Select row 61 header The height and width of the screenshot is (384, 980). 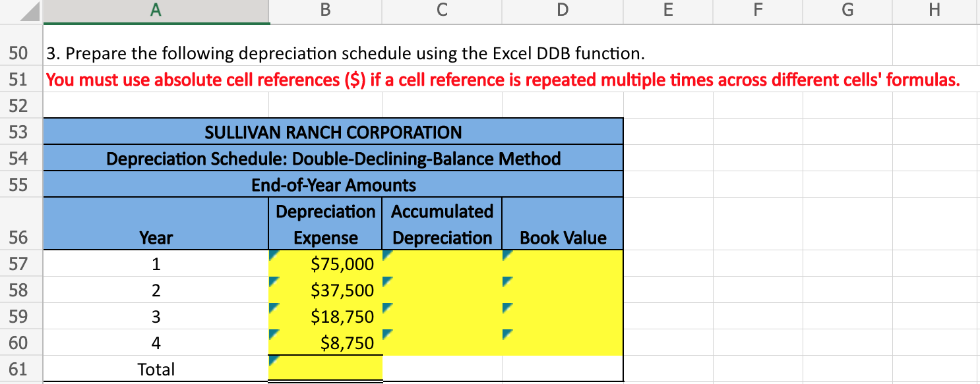tap(21, 369)
